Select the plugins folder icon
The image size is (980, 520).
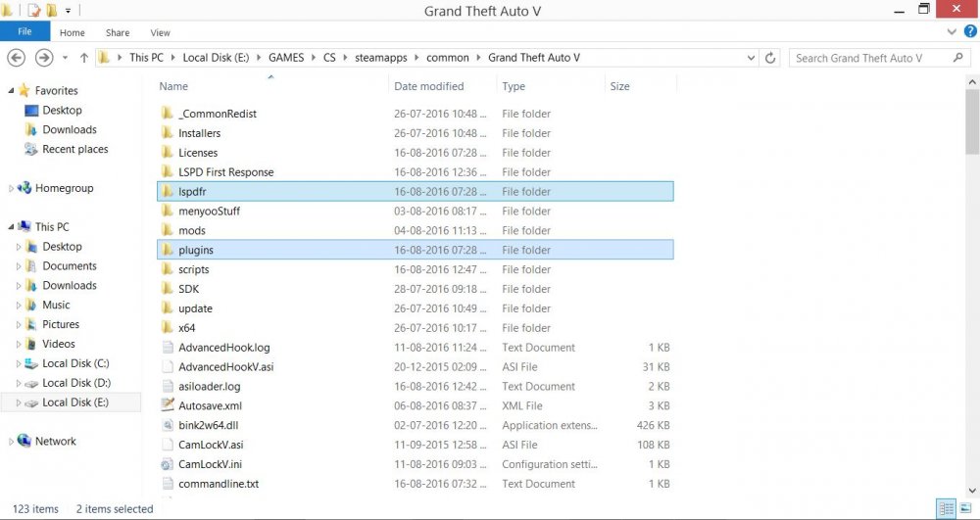click(x=167, y=250)
